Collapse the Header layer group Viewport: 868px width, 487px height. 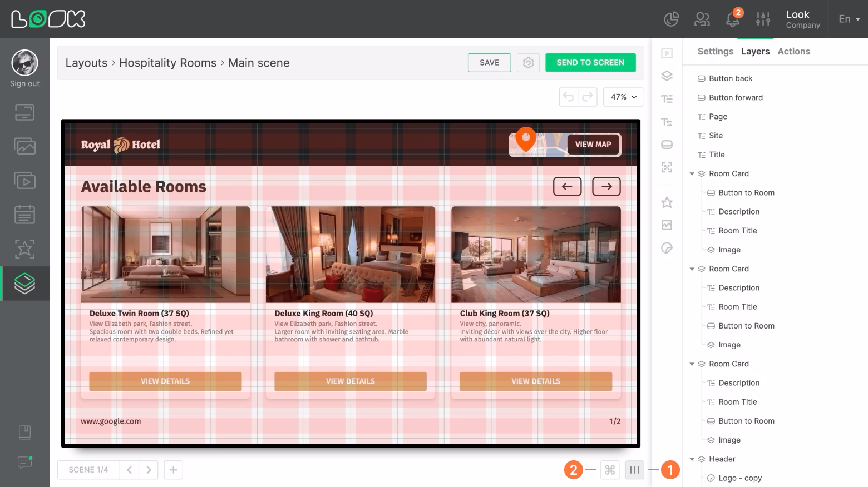click(x=692, y=459)
